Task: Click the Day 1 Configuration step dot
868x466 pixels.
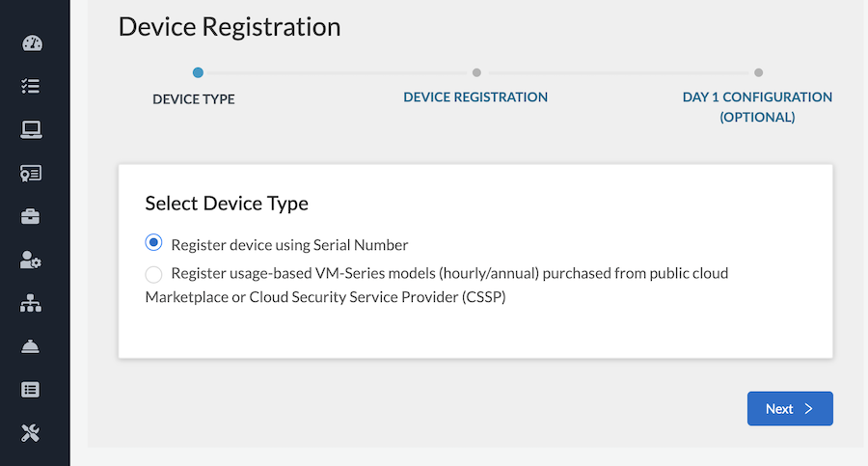Action: (758, 72)
